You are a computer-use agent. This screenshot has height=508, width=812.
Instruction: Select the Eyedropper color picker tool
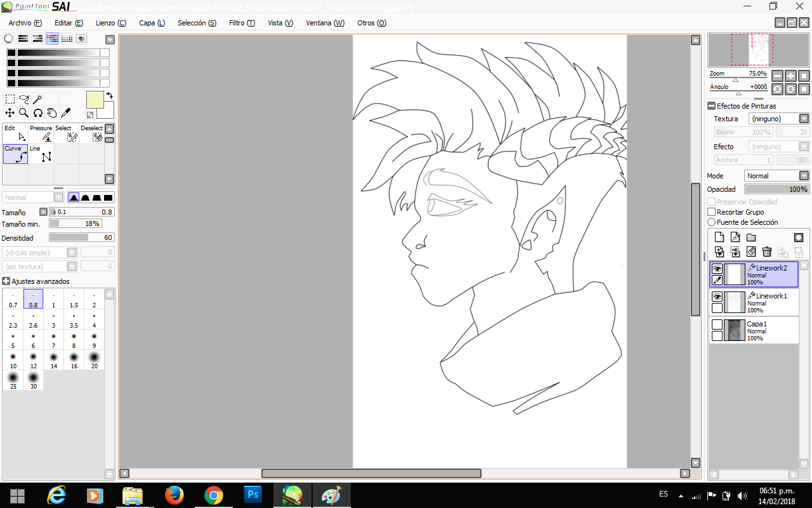point(65,113)
